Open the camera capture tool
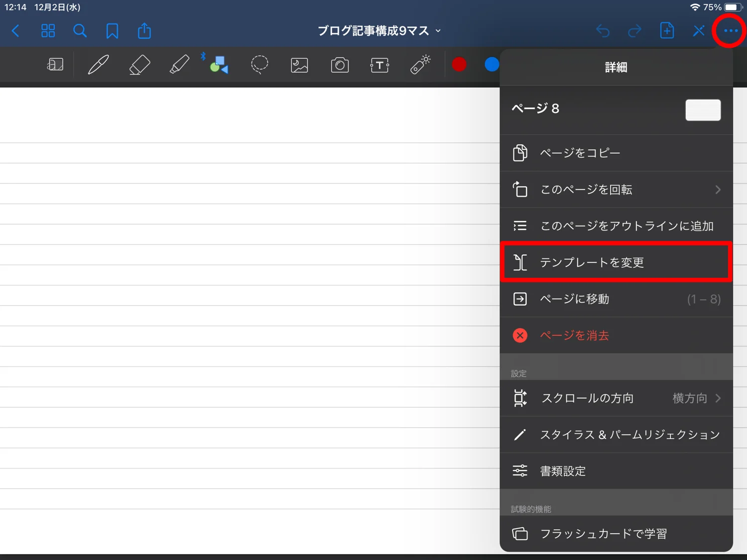The image size is (747, 560). tap(339, 64)
